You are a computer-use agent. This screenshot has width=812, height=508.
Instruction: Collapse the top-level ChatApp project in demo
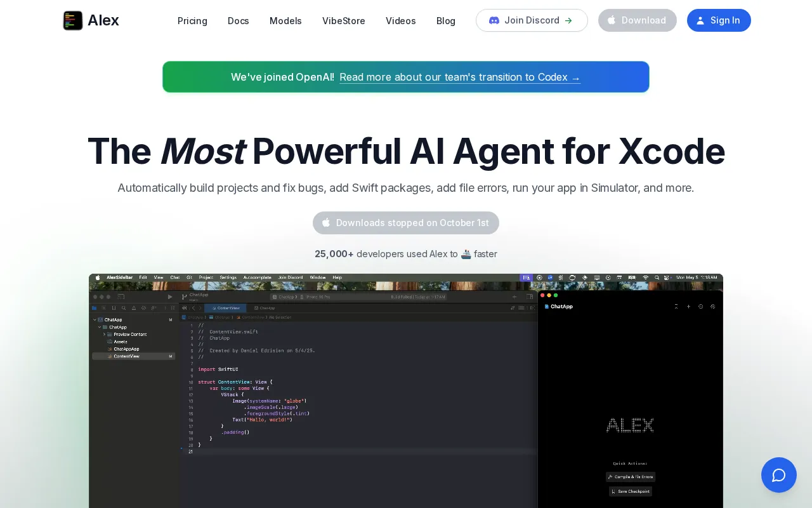point(95,319)
